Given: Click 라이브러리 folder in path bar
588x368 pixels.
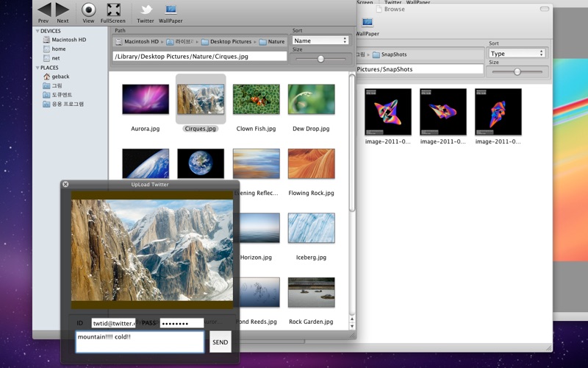Looking at the screenshot, I should coord(180,42).
